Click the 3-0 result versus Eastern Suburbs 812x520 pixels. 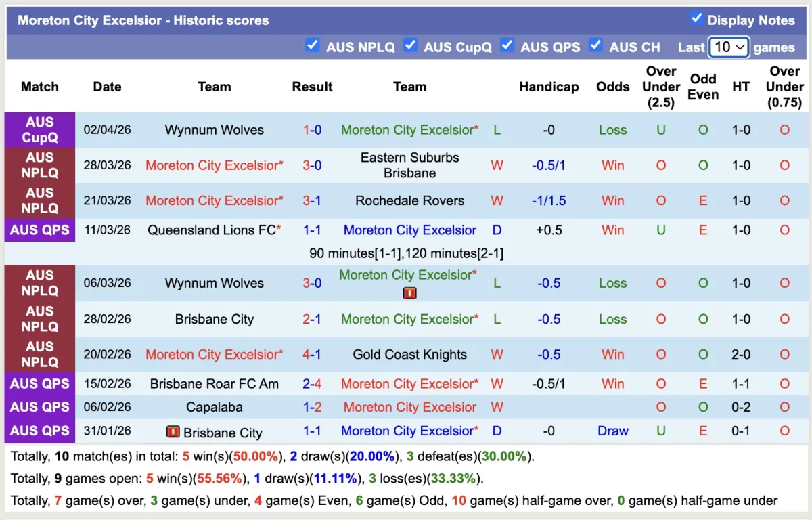pyautogui.click(x=312, y=165)
